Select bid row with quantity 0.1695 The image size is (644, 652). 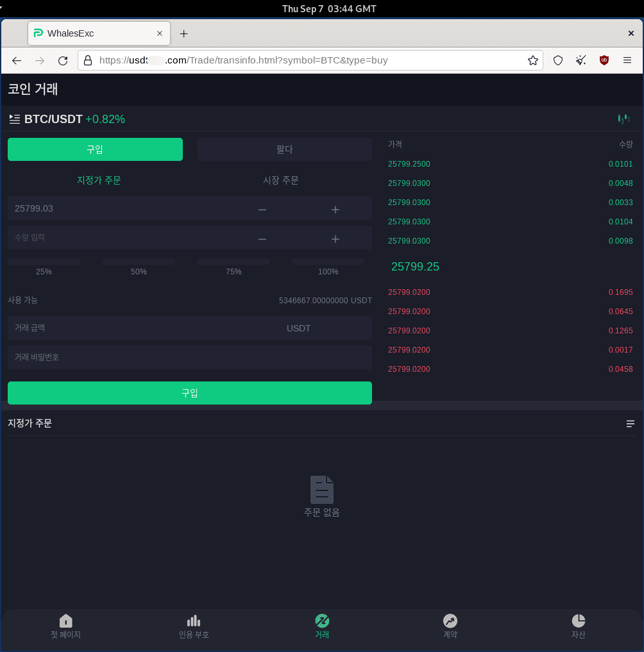coord(510,292)
